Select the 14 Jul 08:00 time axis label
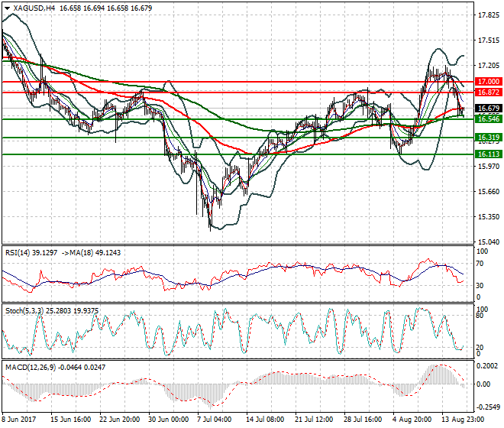 [x=265, y=420]
